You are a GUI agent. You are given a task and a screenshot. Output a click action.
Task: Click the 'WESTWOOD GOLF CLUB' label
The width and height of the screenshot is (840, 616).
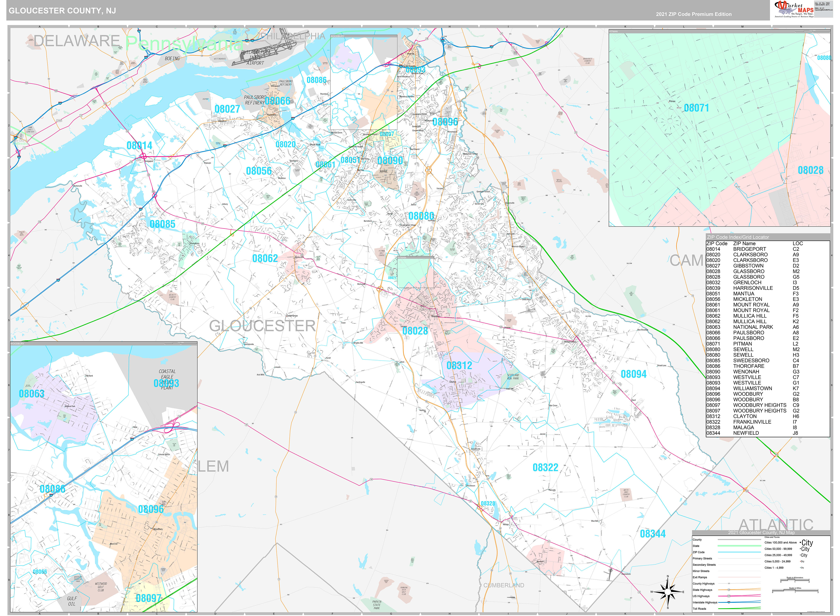click(x=101, y=587)
